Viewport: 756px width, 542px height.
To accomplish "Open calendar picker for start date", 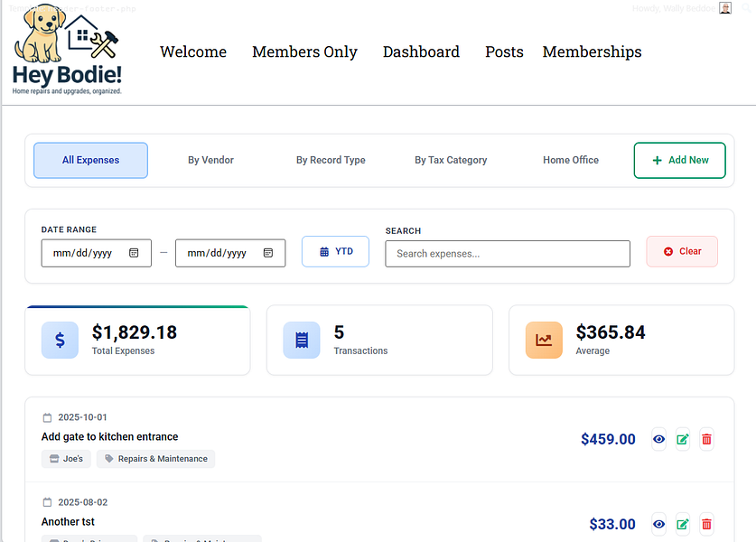I will 134,253.
